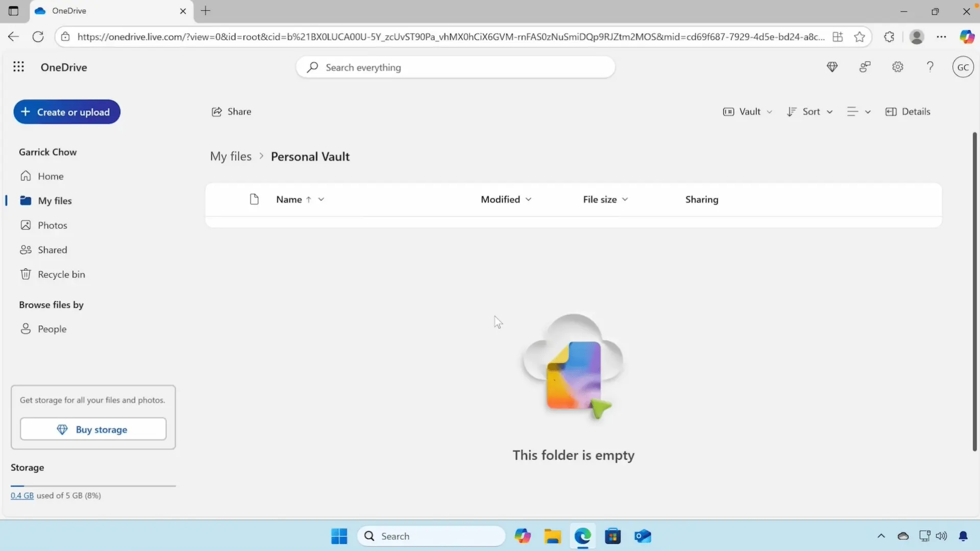Toggle the Details pane
Screen dimensions: 980x551
tap(908, 112)
